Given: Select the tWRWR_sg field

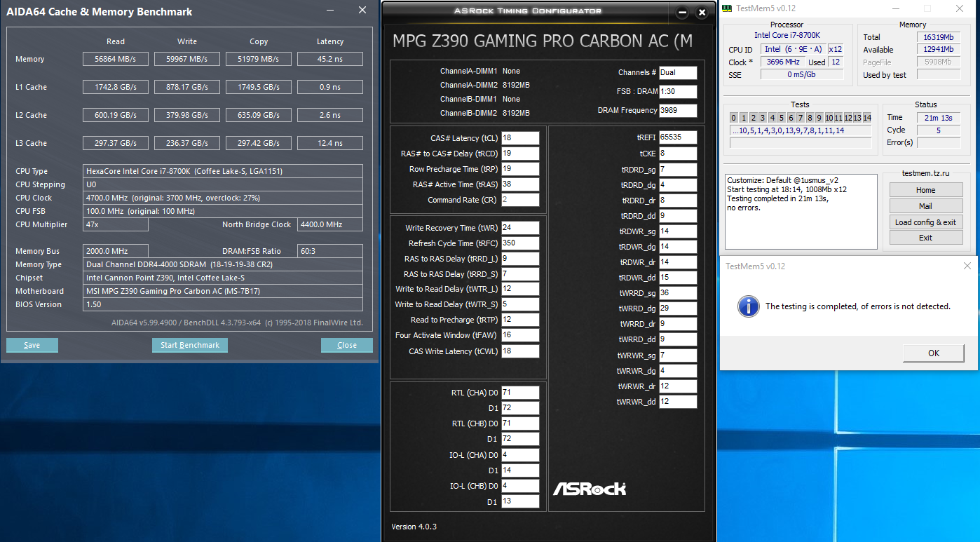Looking at the screenshot, I should coord(678,355).
